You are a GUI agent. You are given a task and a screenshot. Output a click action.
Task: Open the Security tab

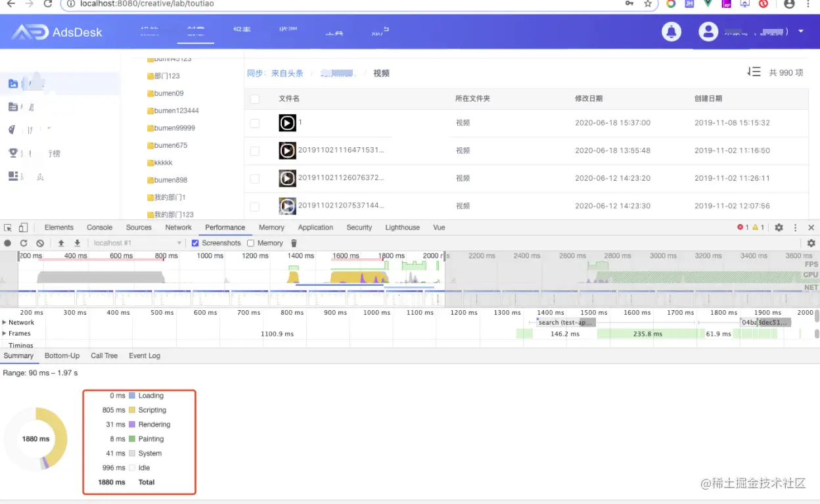click(359, 227)
